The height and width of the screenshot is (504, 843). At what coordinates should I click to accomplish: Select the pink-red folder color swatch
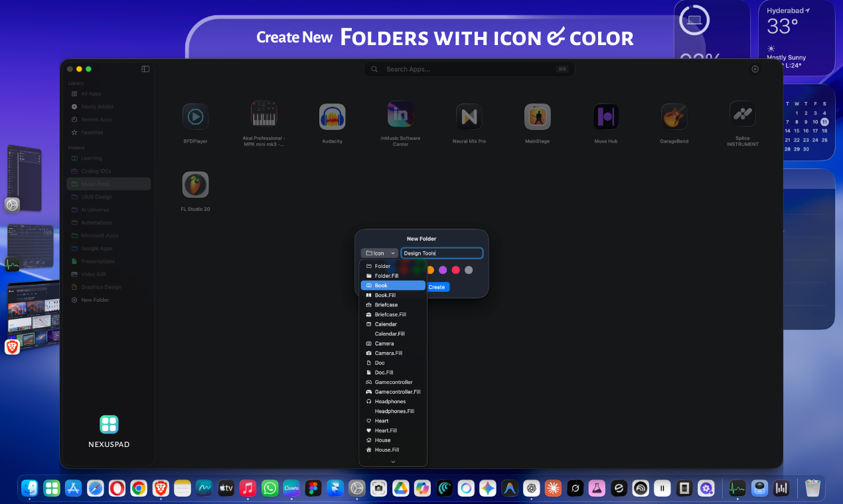click(455, 270)
